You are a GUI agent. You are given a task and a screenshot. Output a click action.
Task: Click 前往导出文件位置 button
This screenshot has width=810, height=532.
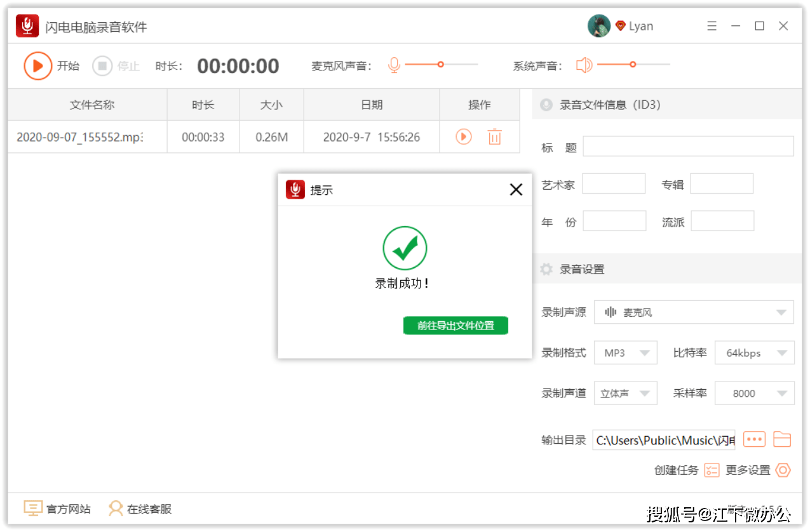tap(456, 326)
